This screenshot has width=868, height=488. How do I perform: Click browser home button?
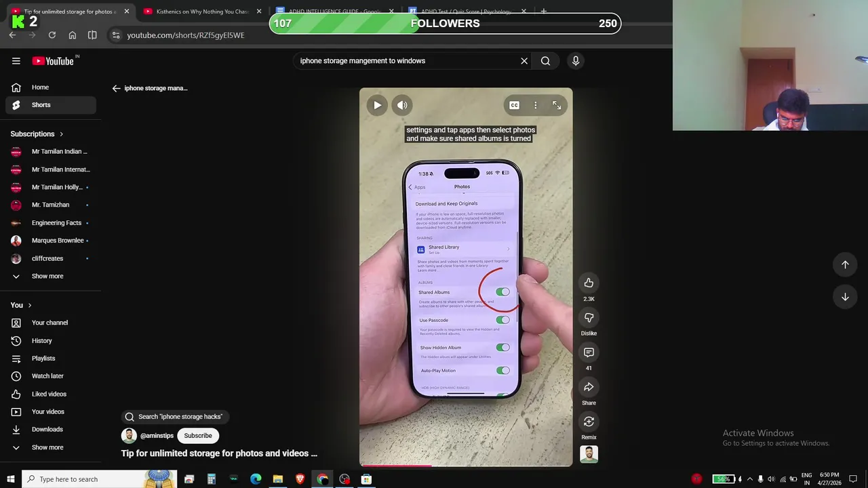pos(73,35)
